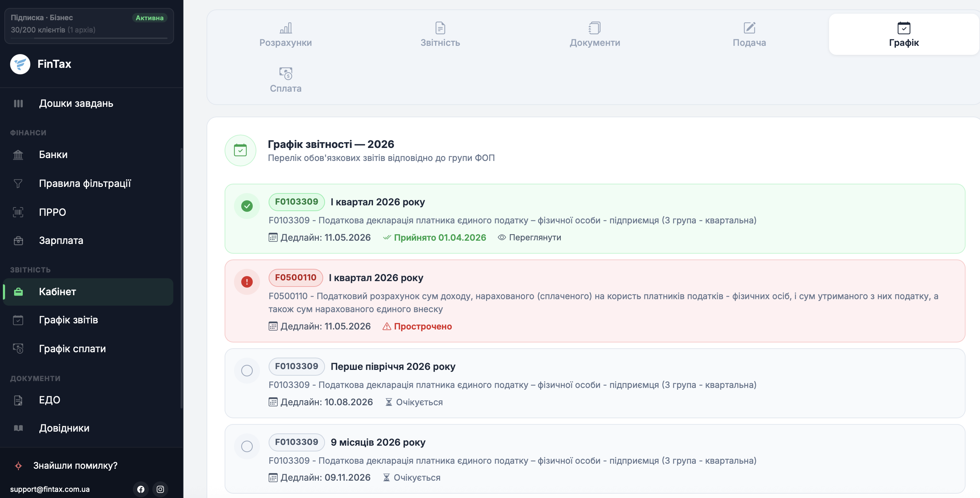The width and height of the screenshot is (980, 498).
Task: Click the ЕДО document icon
Action: (x=18, y=400)
